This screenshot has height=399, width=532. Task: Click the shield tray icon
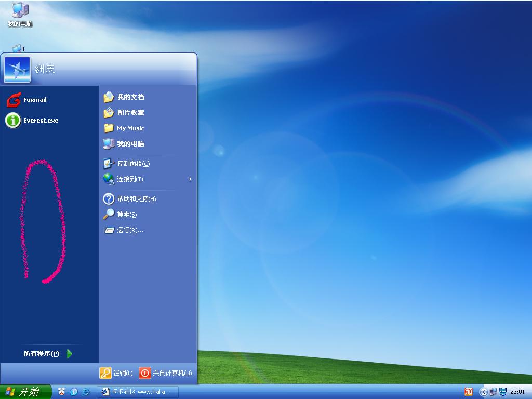coord(503,392)
